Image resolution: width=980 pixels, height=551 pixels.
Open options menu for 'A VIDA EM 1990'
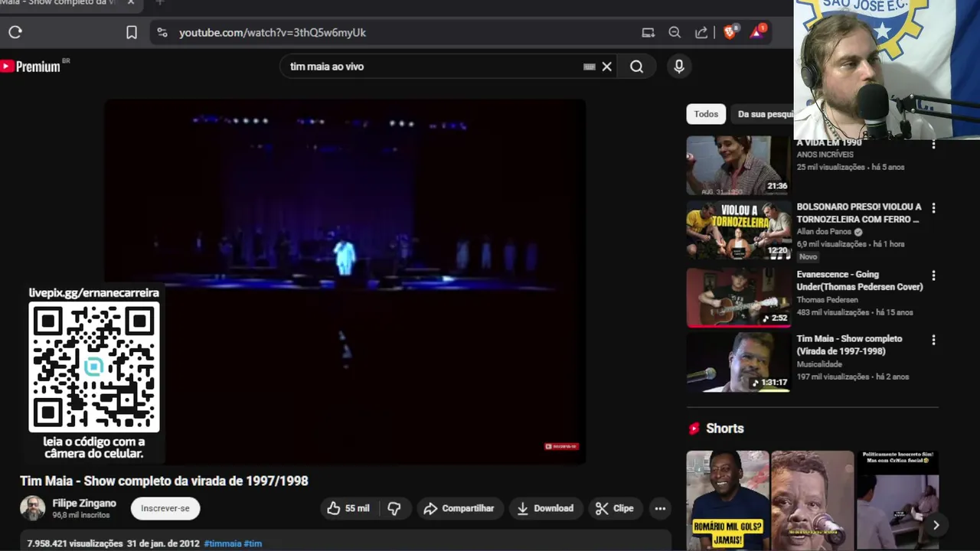click(x=933, y=145)
